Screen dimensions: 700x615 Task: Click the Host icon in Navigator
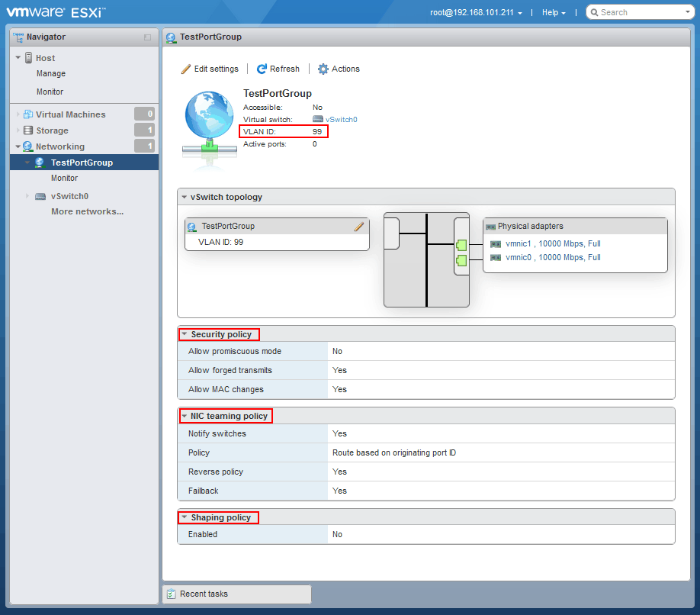pos(30,57)
